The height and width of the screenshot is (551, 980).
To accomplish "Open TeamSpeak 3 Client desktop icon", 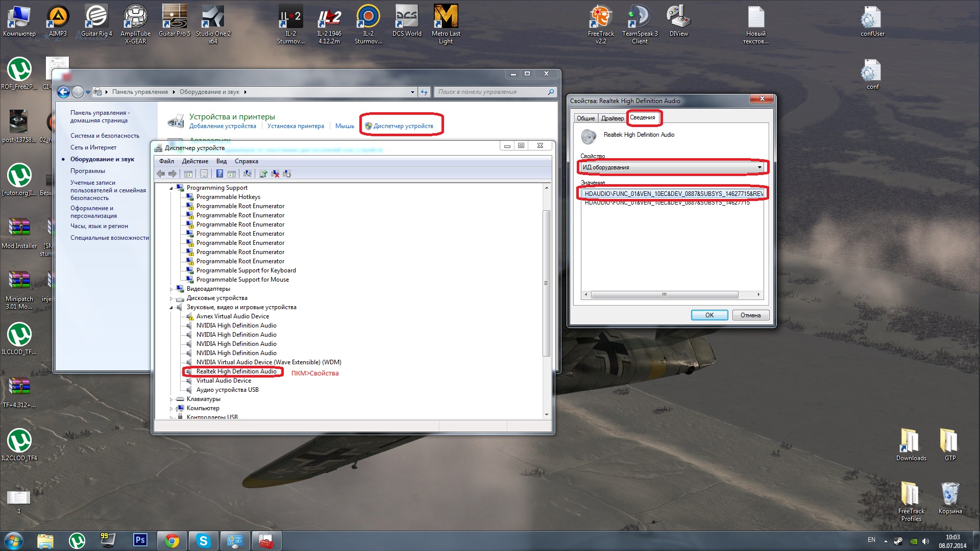I will click(x=640, y=24).
